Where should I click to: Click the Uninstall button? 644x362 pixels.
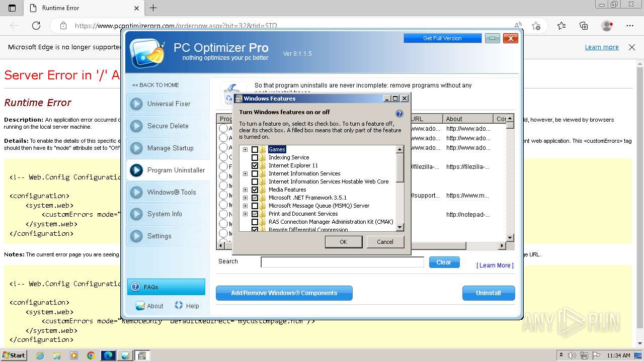click(489, 293)
